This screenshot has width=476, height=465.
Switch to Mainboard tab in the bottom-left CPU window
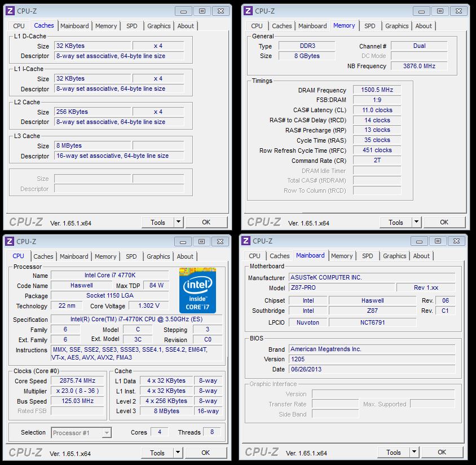tap(74, 256)
